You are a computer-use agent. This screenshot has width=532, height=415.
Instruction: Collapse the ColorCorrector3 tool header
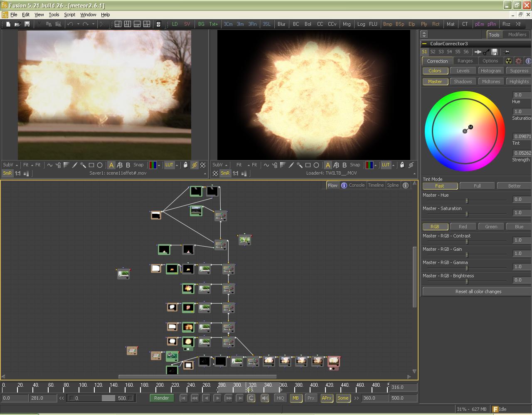(x=424, y=44)
